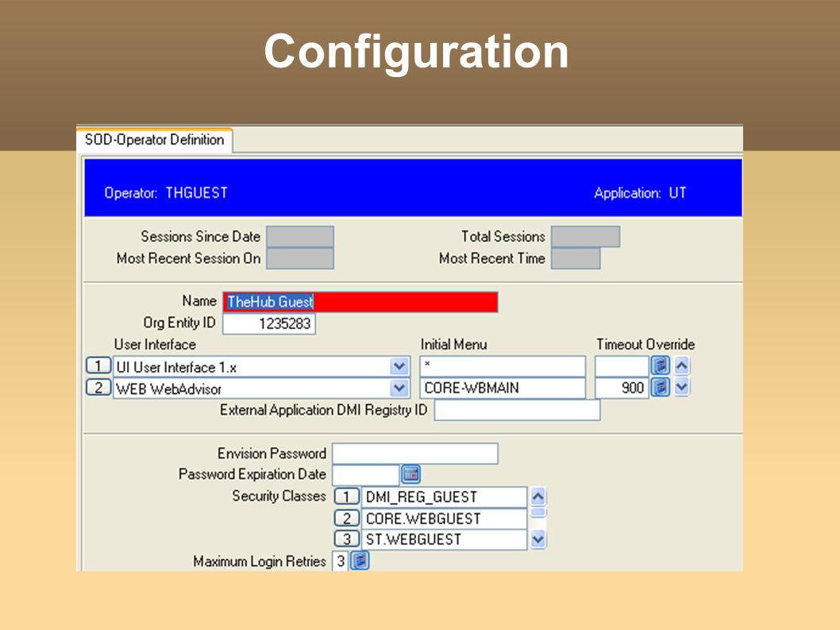Click the Password Expiration Date field
This screenshot has height=630, width=840.
[x=367, y=474]
